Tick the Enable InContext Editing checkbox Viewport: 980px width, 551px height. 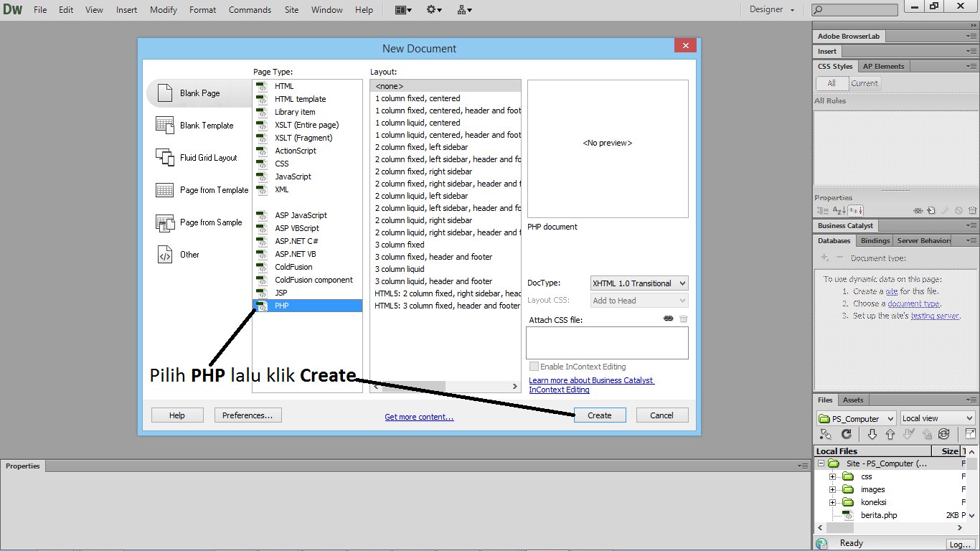point(534,367)
